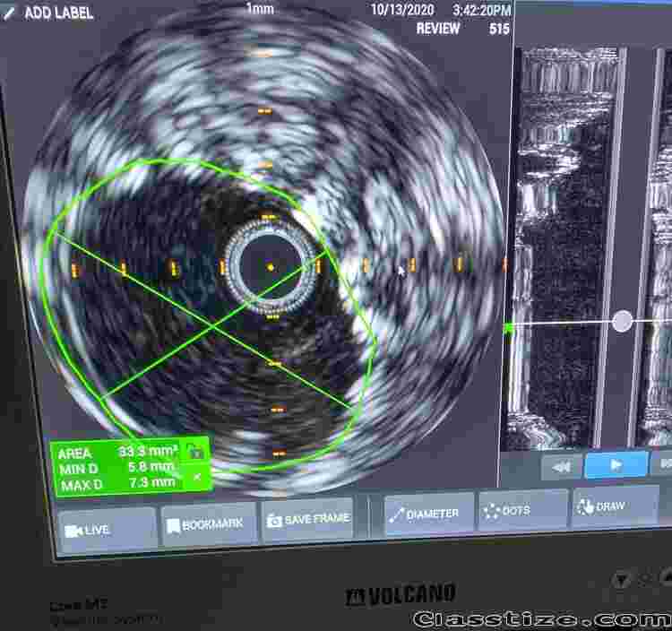Viewport: 672px width, 631px height.
Task: Click the AREA 33.3 mm² readout
Action: (116, 453)
